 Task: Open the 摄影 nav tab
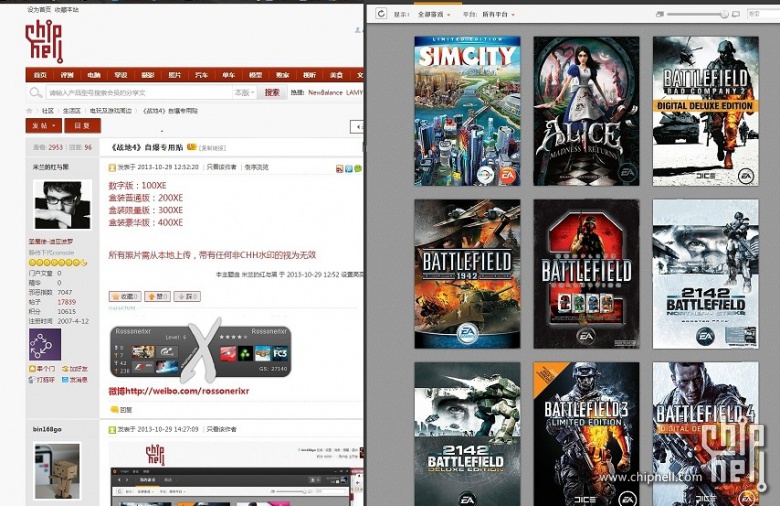[147, 75]
